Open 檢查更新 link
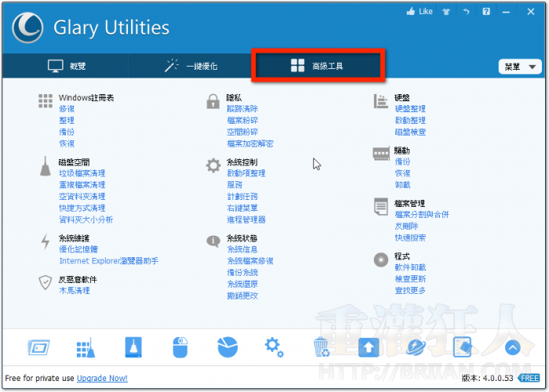Image resolution: width=549 pixels, height=392 pixels. point(410,279)
